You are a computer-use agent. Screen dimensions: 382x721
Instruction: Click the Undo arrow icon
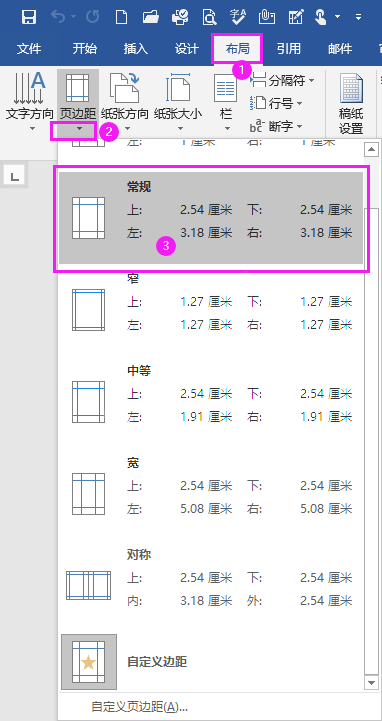pyautogui.click(x=58, y=17)
